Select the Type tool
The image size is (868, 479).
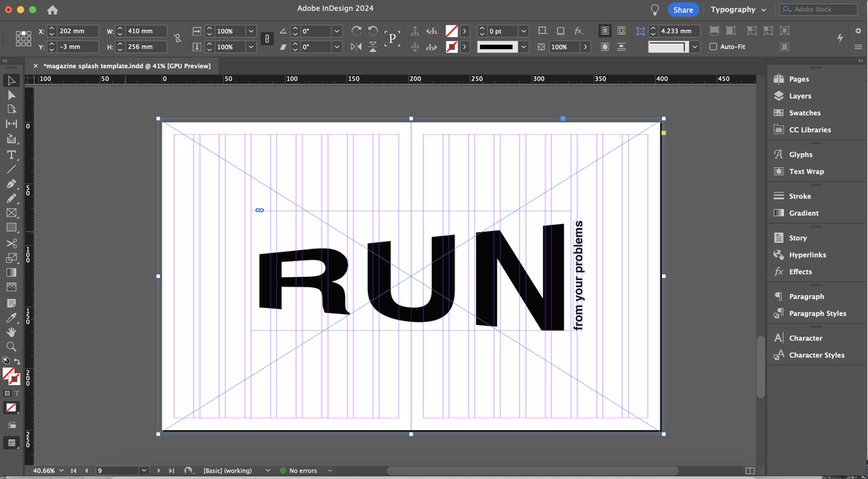point(11,155)
